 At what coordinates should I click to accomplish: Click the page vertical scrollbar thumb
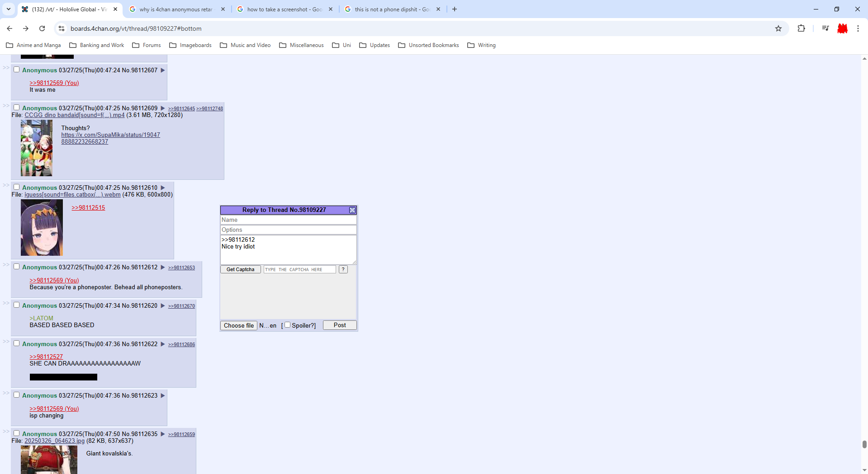tap(864, 444)
